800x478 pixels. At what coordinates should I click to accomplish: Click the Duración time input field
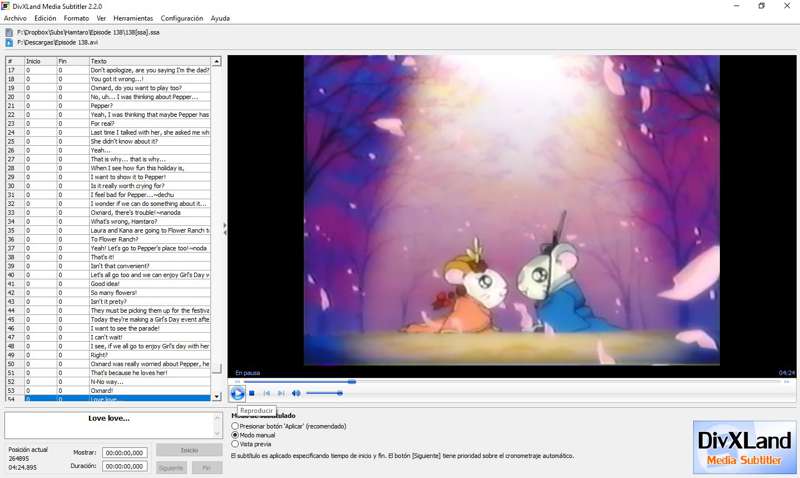[x=125, y=466]
